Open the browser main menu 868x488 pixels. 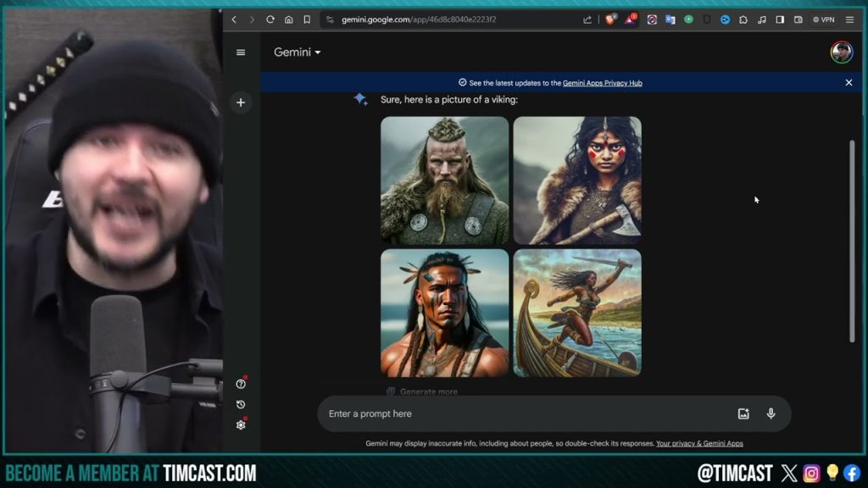849,19
